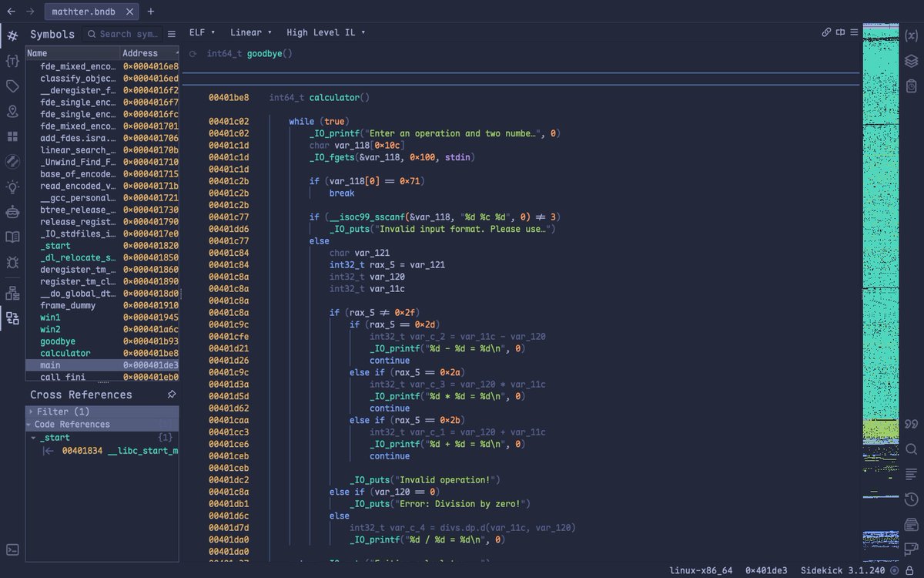Open the Symbols panel hamburger menu
The width and height of the screenshot is (924, 578).
coord(171,34)
